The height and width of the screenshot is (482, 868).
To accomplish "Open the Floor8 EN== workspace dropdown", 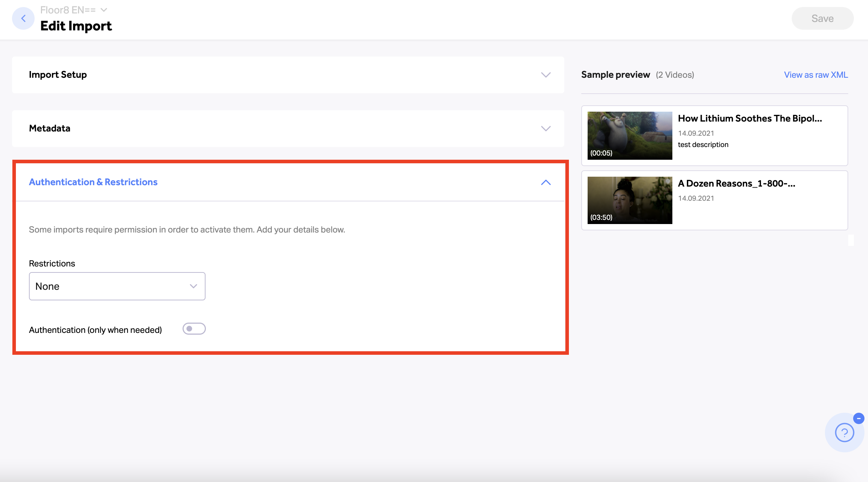I will point(73,10).
